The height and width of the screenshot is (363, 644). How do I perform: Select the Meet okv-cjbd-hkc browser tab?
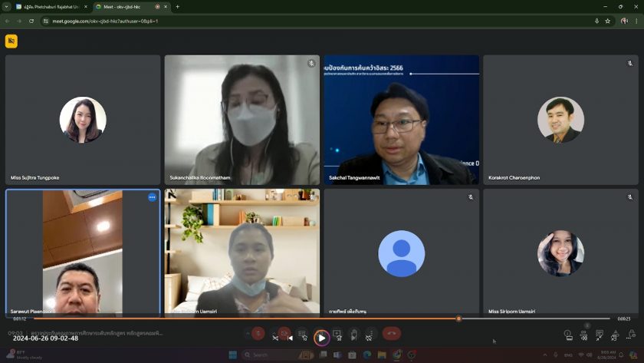(x=126, y=6)
